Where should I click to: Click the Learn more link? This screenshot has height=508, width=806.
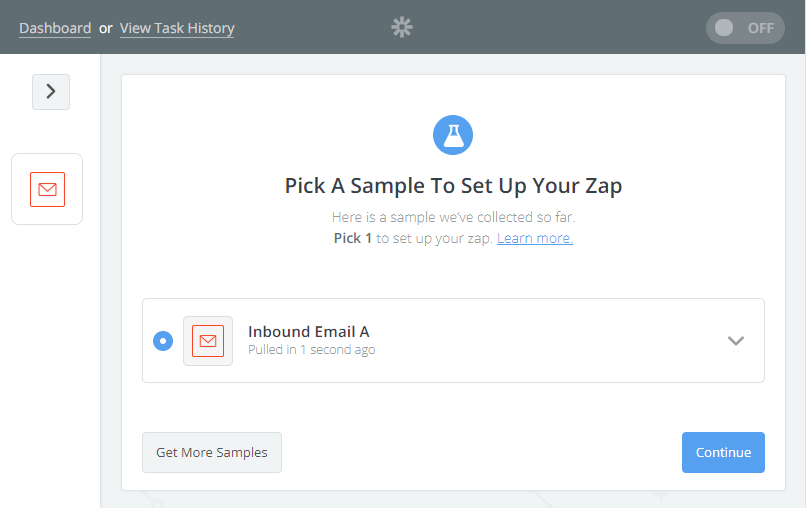click(535, 239)
